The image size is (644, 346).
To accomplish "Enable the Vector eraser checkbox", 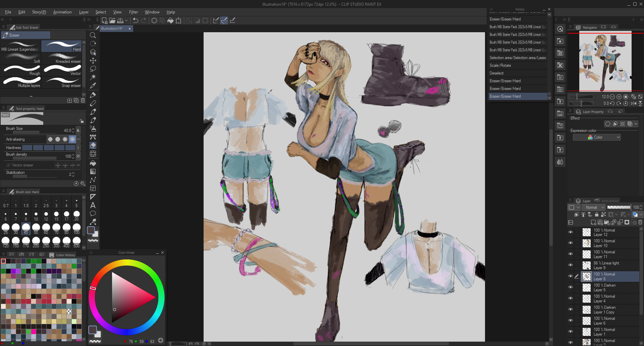I will pyautogui.click(x=8, y=165).
